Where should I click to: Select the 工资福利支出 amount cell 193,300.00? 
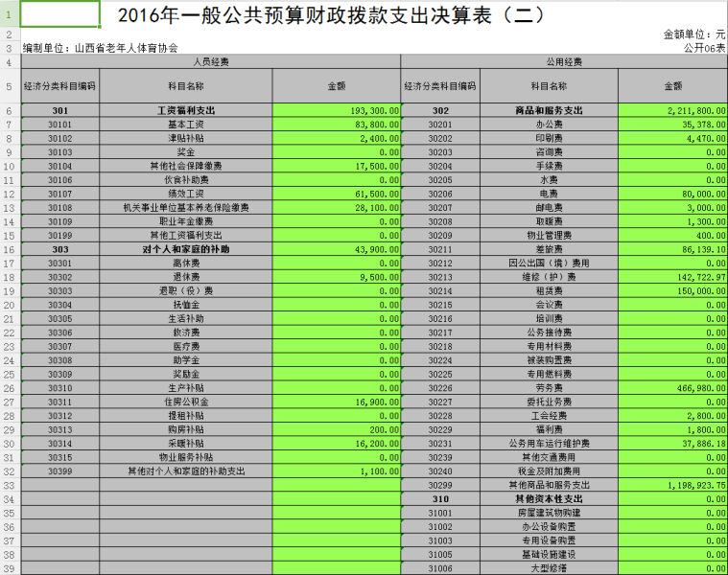(337, 110)
